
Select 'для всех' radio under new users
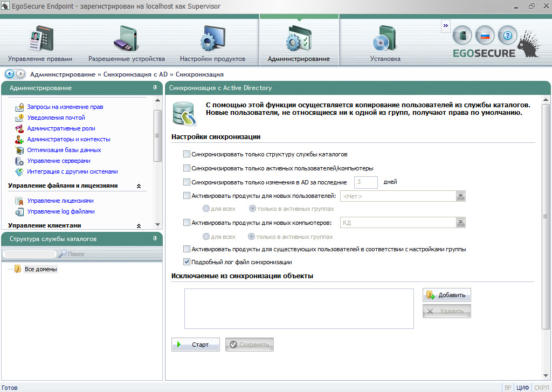pyautogui.click(x=206, y=209)
